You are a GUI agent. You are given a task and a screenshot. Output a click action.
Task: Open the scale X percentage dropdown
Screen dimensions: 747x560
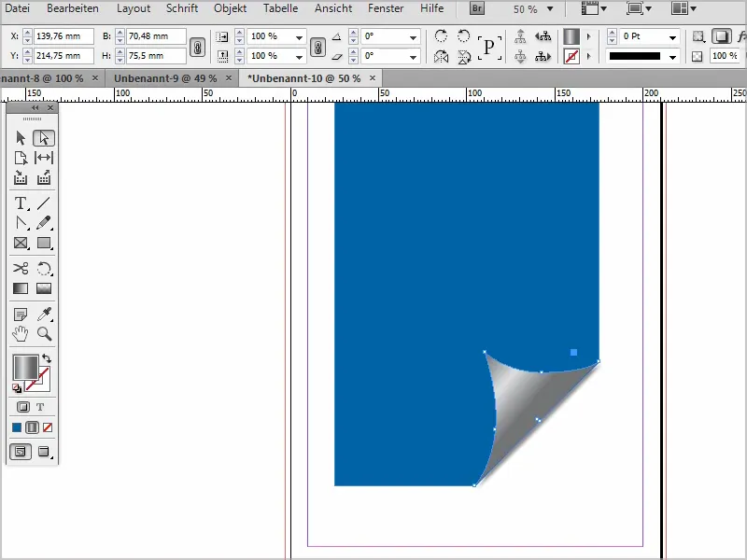click(x=299, y=37)
